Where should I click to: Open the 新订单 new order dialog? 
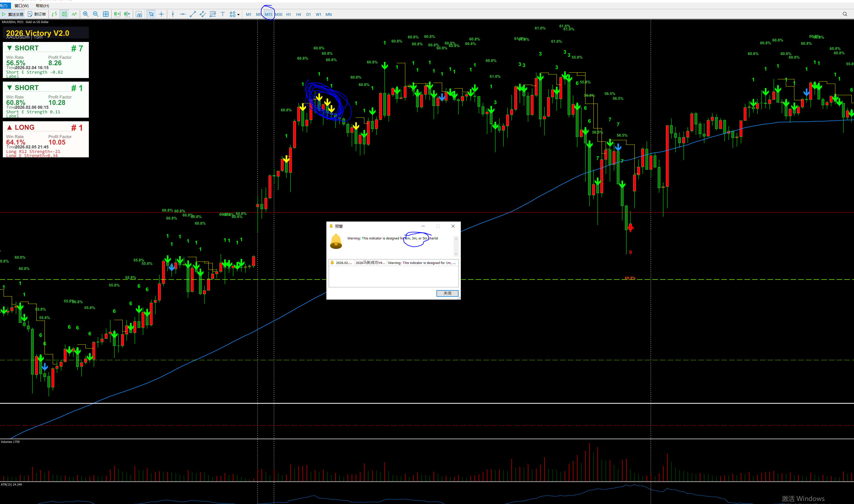click(37, 14)
